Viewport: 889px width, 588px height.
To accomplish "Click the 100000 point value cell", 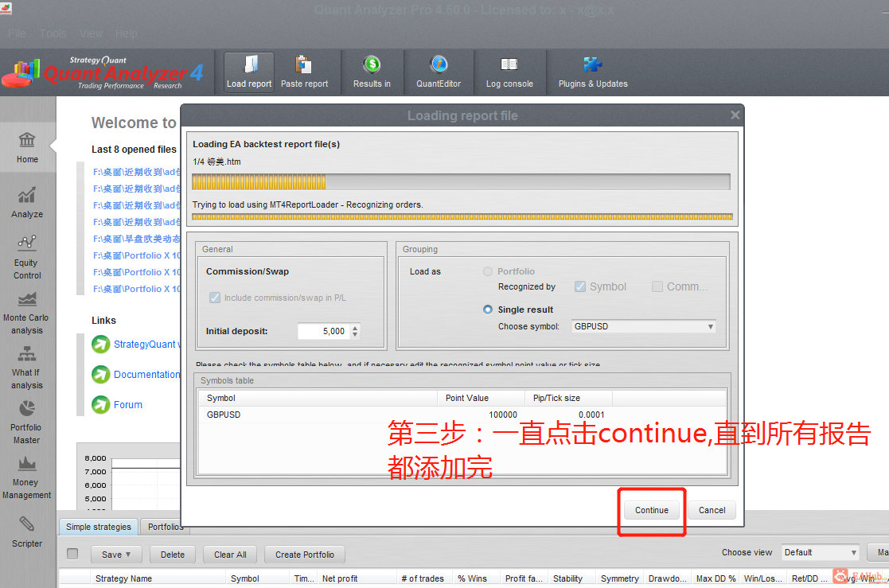I will coord(502,415).
